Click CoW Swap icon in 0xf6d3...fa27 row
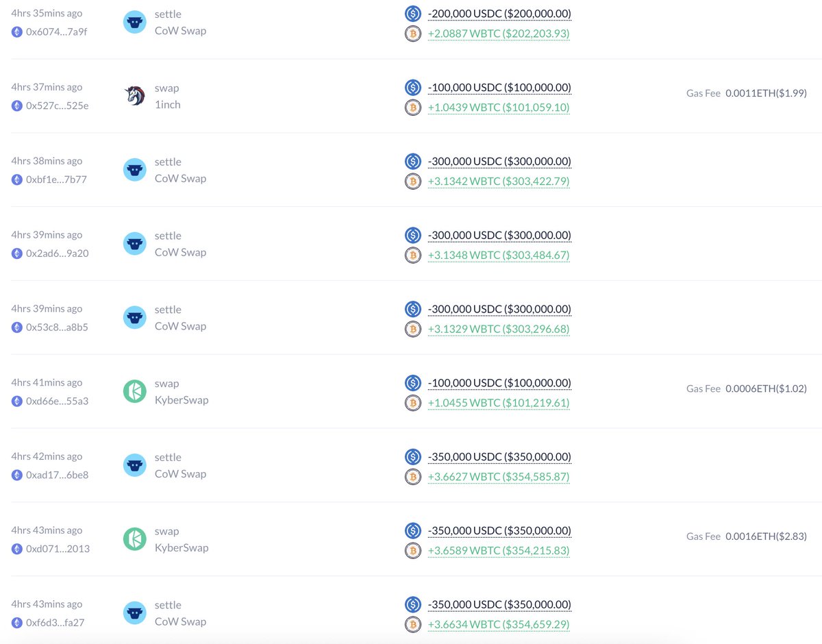 point(135,614)
